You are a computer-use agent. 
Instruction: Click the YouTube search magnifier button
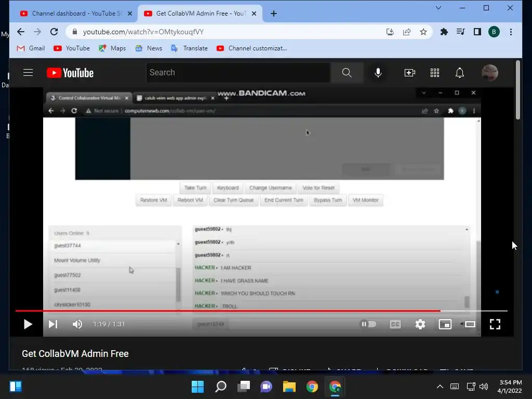coord(347,73)
